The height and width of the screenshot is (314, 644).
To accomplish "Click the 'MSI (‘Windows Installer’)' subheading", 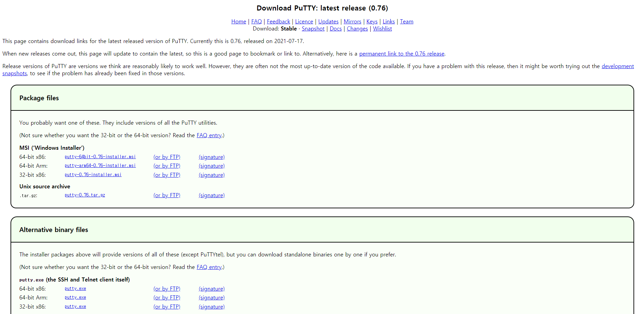I will click(x=52, y=148).
